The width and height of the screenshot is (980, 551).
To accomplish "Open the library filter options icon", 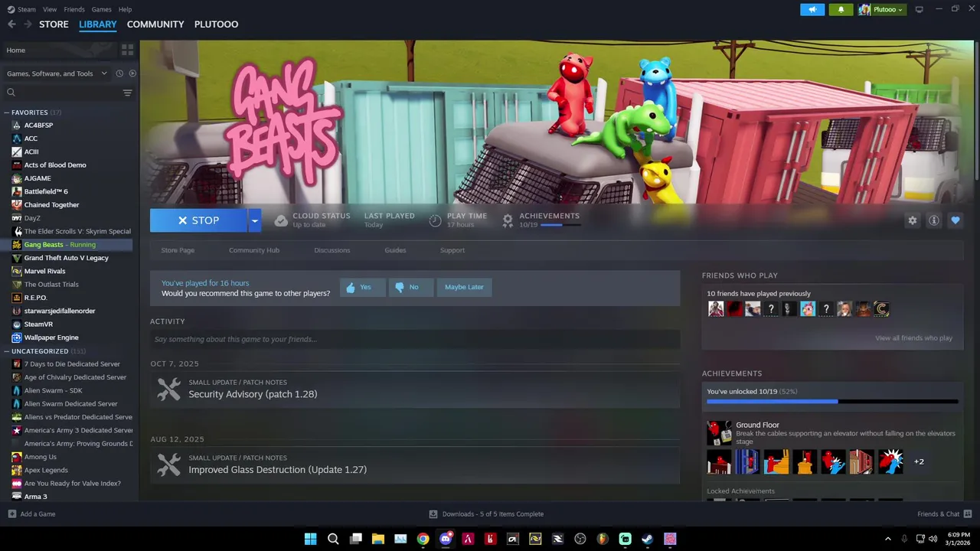I will tap(127, 93).
